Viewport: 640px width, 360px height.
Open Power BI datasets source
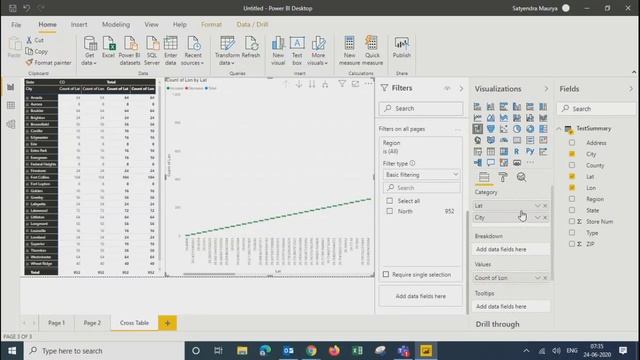pos(130,51)
